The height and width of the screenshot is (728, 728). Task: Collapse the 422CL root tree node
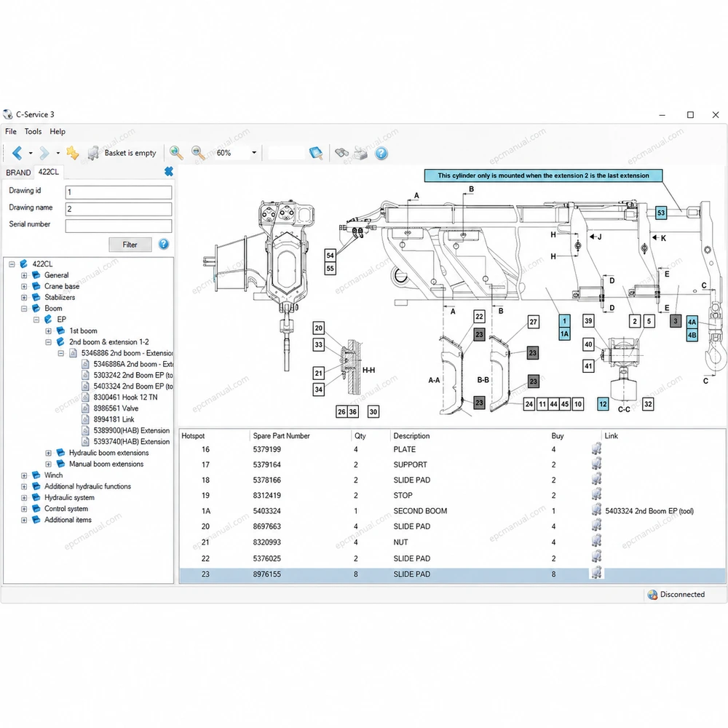pos(12,264)
